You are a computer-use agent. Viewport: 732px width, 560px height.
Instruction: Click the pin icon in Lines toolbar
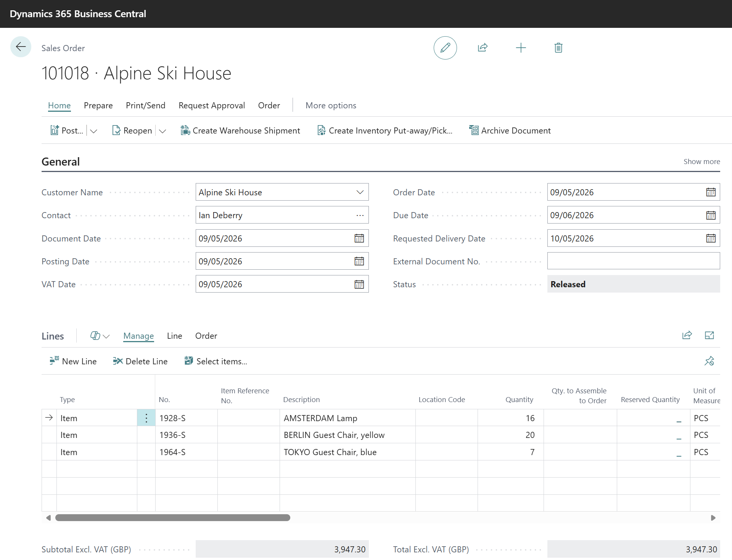[709, 361]
